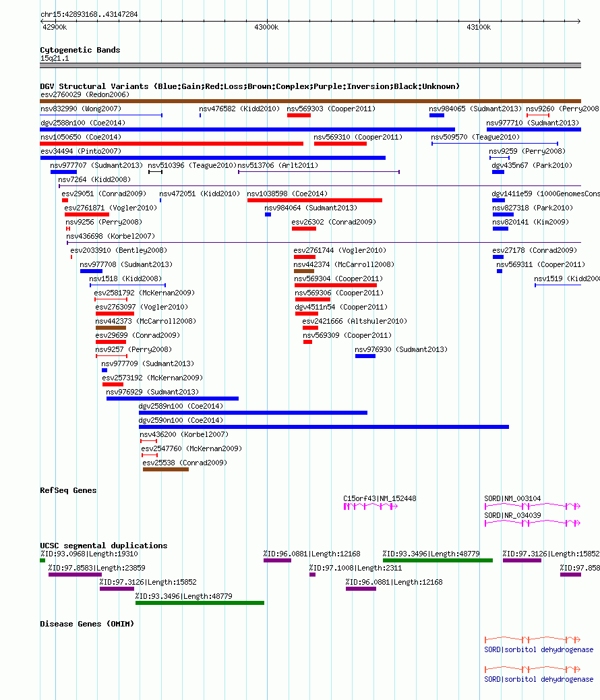Screen dimensions: 600x700
Task: Click nsv820141 (Kim2009) label
Action: click(531, 223)
